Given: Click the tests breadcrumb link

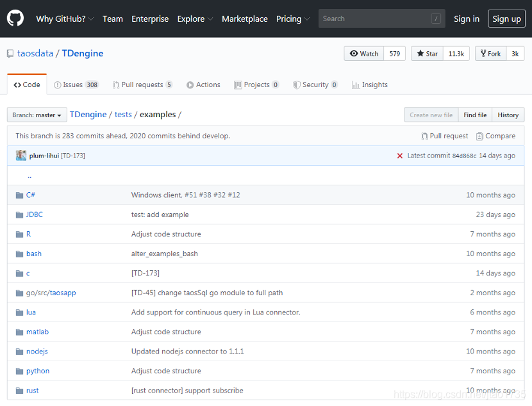Looking at the screenshot, I should coord(123,115).
